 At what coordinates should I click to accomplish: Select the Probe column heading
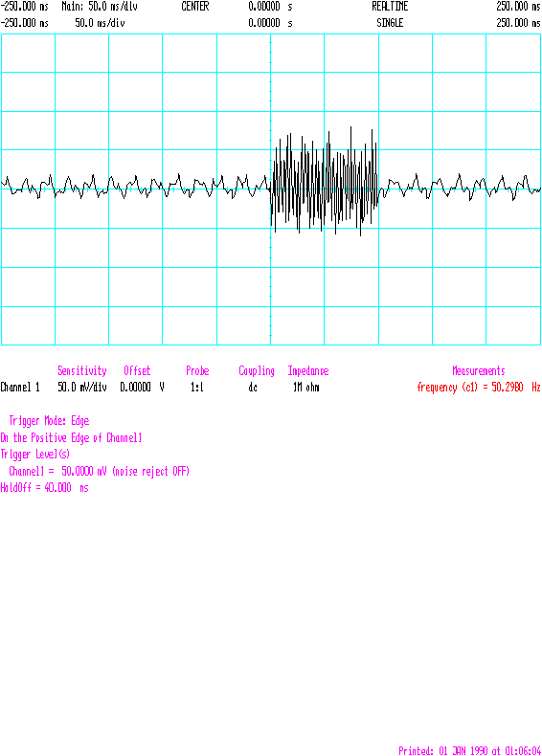(x=197, y=370)
